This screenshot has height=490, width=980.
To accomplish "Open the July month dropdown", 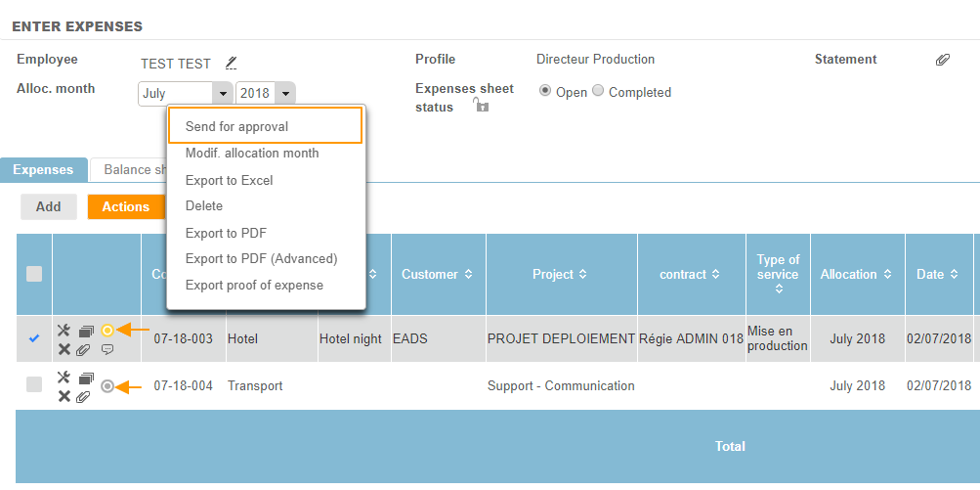I will click(223, 93).
